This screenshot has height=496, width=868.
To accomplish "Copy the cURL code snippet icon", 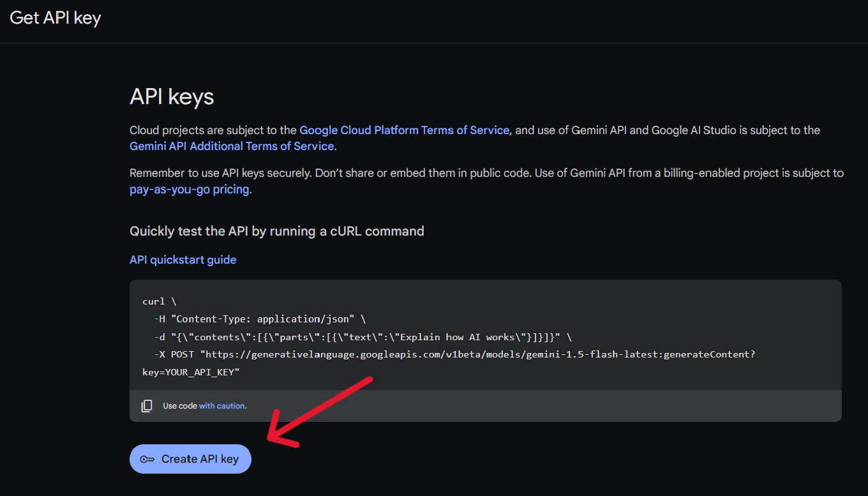I will point(147,405).
